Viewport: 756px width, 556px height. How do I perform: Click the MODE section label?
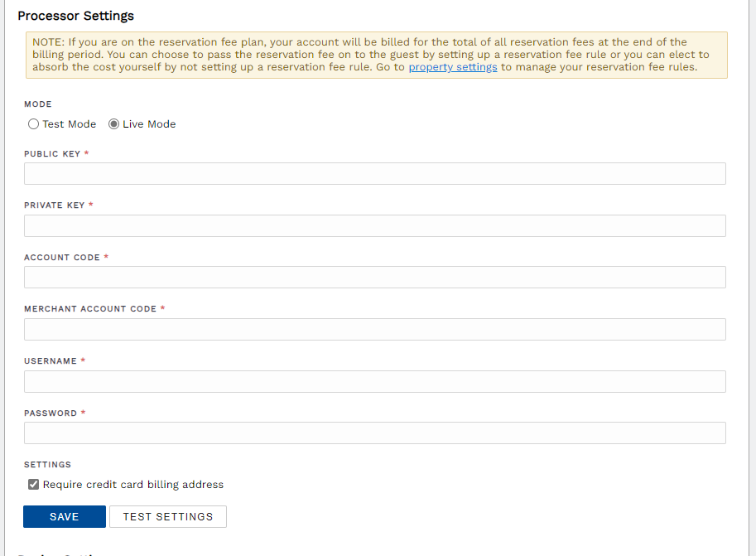click(36, 104)
